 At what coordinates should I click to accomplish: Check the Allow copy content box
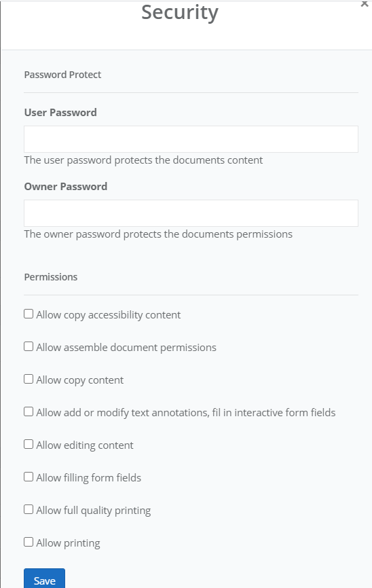(29, 379)
